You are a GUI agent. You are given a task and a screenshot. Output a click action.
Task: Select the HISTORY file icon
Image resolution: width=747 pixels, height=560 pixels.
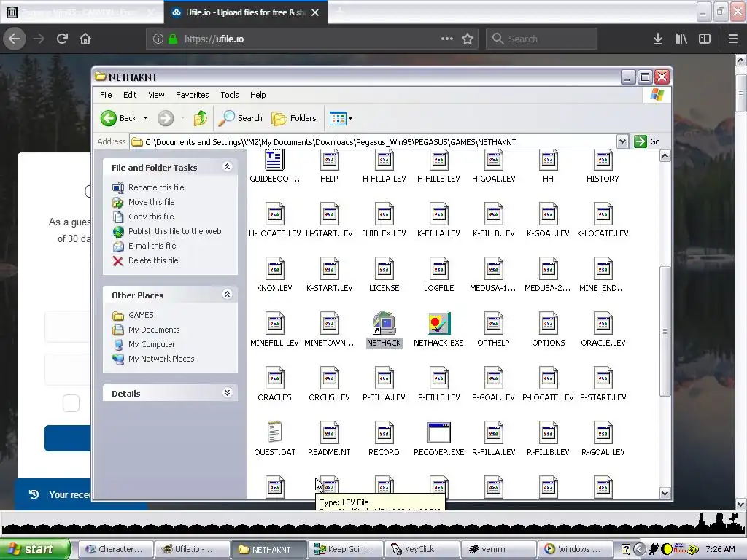click(603, 160)
